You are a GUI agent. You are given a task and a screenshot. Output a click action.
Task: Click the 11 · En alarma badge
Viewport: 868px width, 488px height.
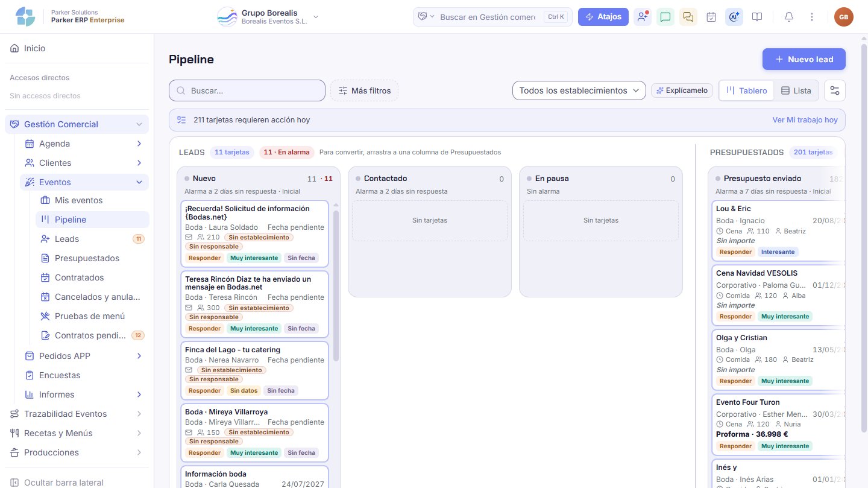tap(287, 152)
